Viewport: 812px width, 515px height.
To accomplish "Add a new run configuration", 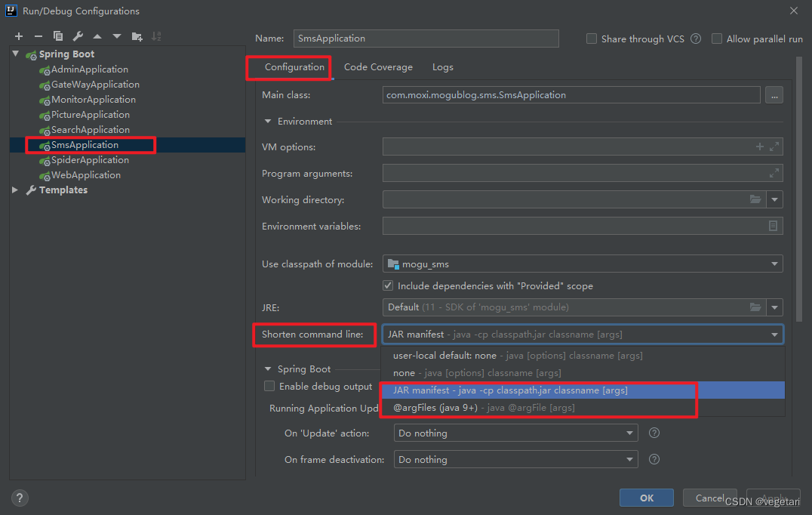I will coord(18,35).
